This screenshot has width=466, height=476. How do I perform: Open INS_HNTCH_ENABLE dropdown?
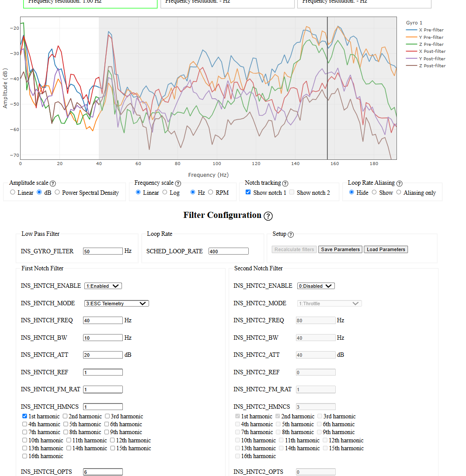103,286
